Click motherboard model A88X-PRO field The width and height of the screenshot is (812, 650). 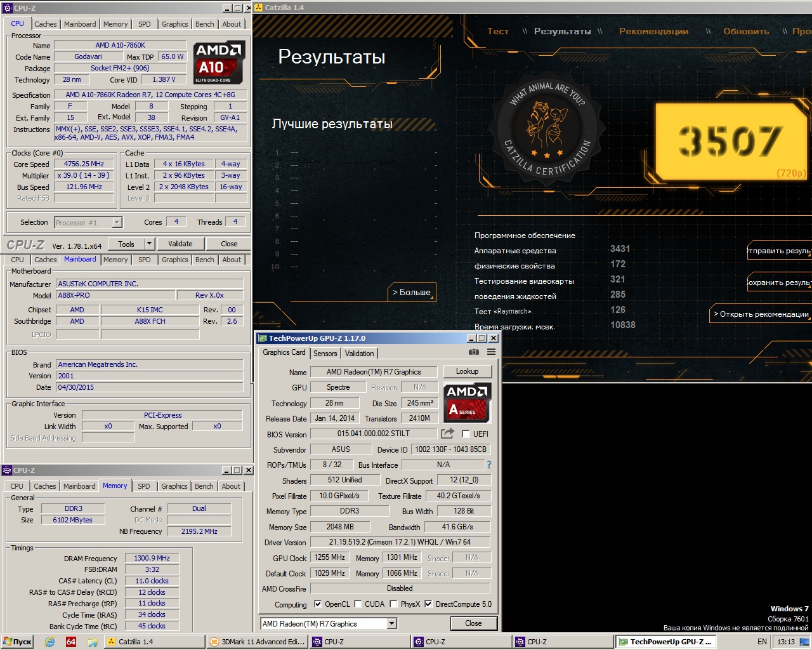point(115,295)
